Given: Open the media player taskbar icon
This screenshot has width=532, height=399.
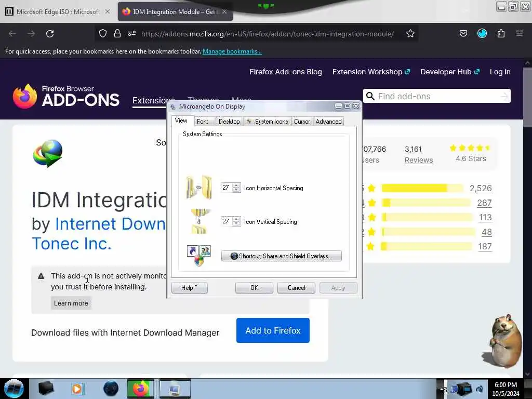Looking at the screenshot, I should tap(77, 389).
